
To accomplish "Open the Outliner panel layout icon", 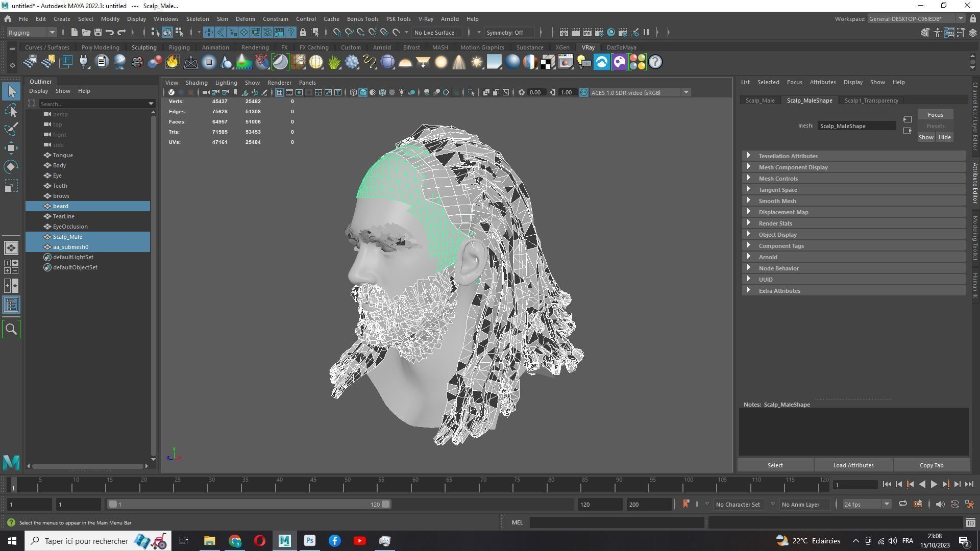I will (11, 305).
